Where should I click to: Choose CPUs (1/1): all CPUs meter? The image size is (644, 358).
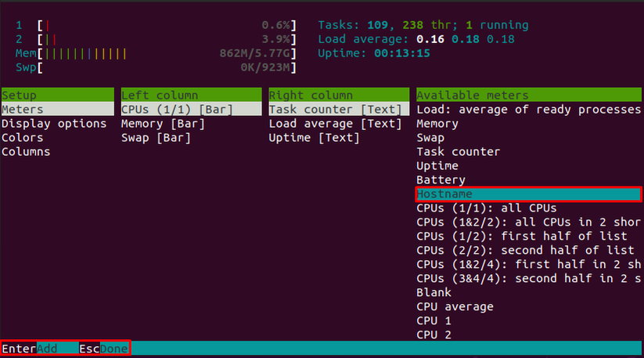click(x=487, y=208)
